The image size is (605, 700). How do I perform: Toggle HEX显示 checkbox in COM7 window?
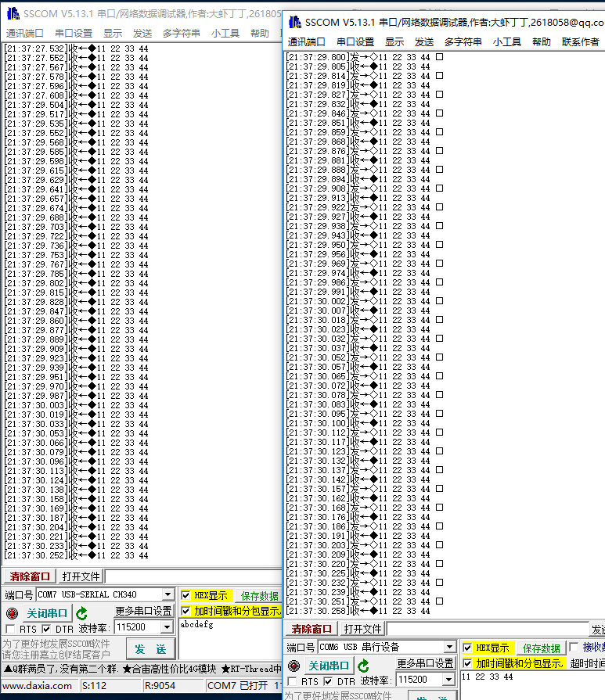pyautogui.click(x=185, y=596)
